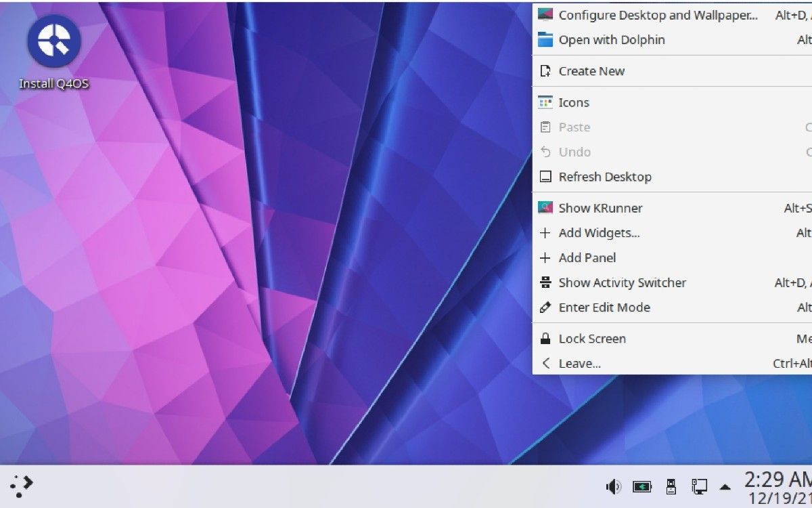Viewport: 812px width, 508px height.
Task: Click Add Panel to create a panel
Action: pyautogui.click(x=587, y=257)
